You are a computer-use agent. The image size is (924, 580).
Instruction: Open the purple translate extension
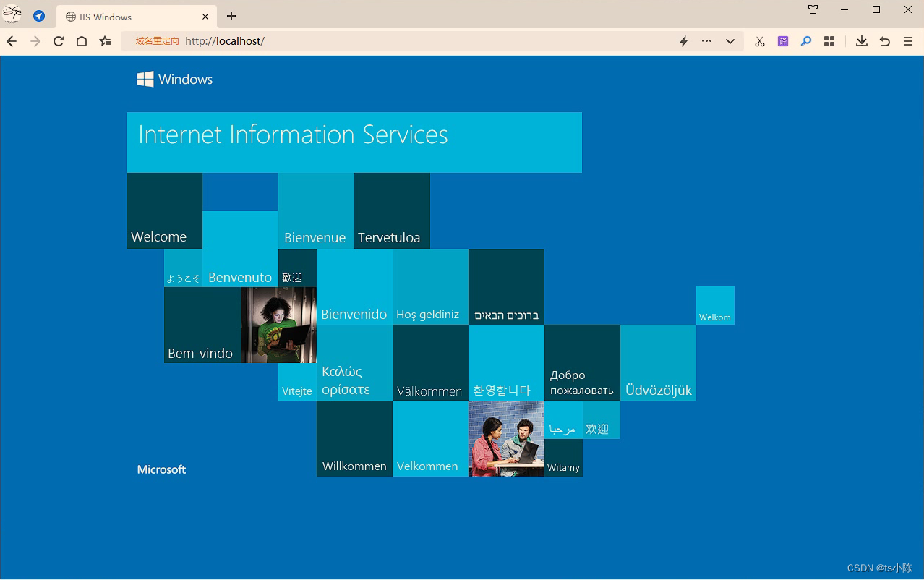click(x=783, y=41)
